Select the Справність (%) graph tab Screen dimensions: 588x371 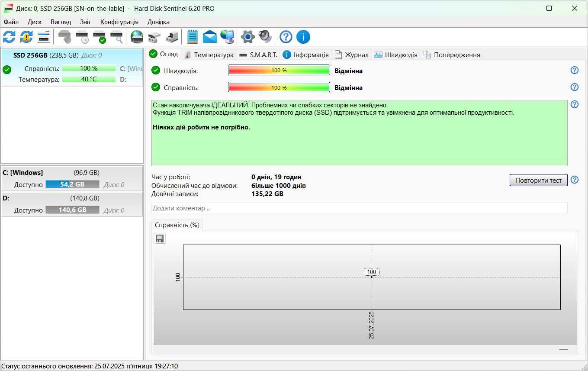(177, 225)
